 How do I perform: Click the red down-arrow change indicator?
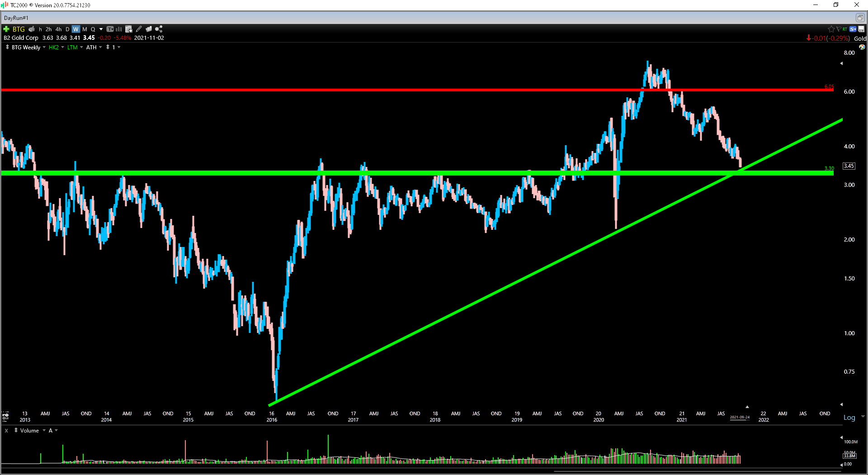click(808, 38)
